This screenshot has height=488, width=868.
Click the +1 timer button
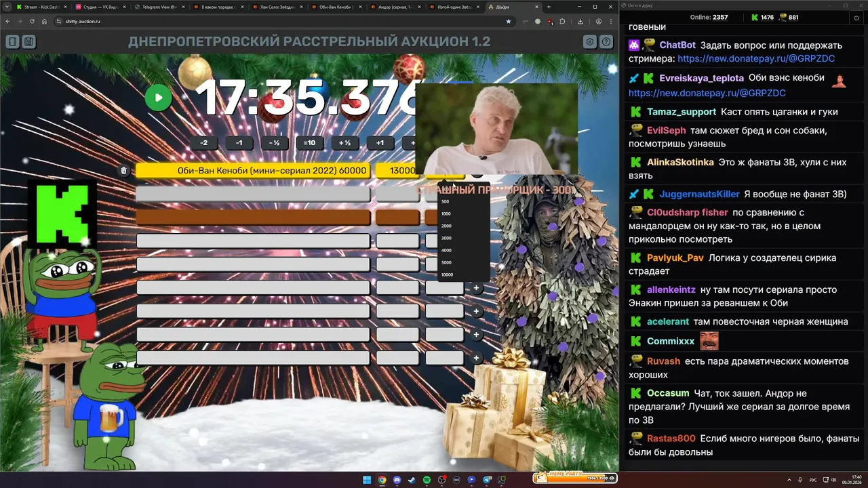[x=380, y=143]
